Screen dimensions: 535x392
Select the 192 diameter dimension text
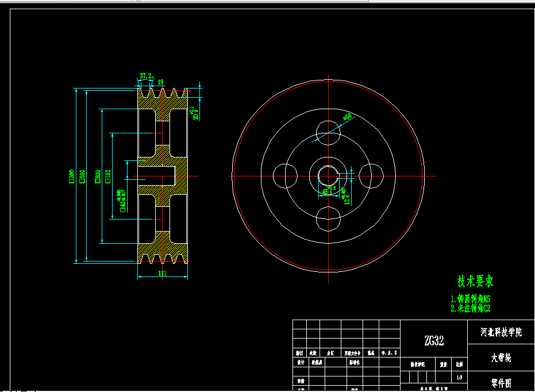(108, 176)
